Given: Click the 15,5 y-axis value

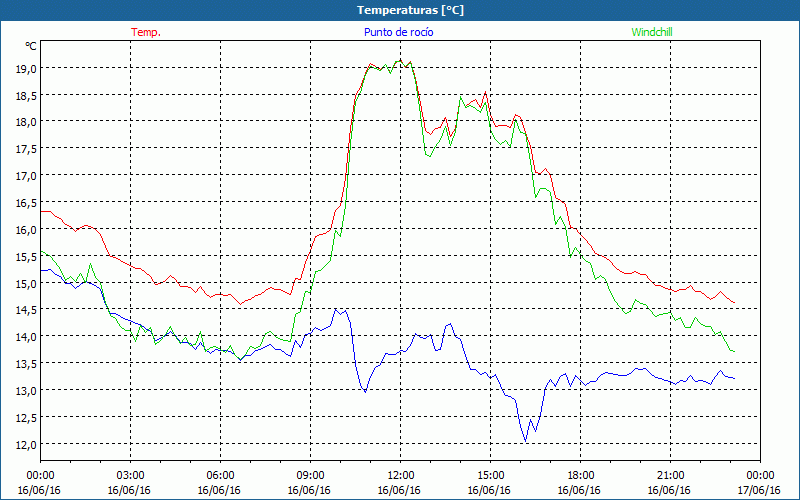Looking at the screenshot, I should click(x=26, y=256).
